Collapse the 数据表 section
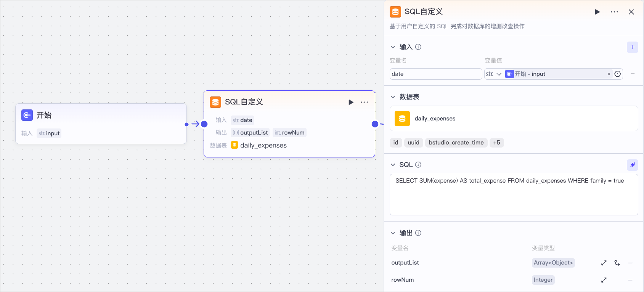The width and height of the screenshot is (644, 292). (393, 97)
